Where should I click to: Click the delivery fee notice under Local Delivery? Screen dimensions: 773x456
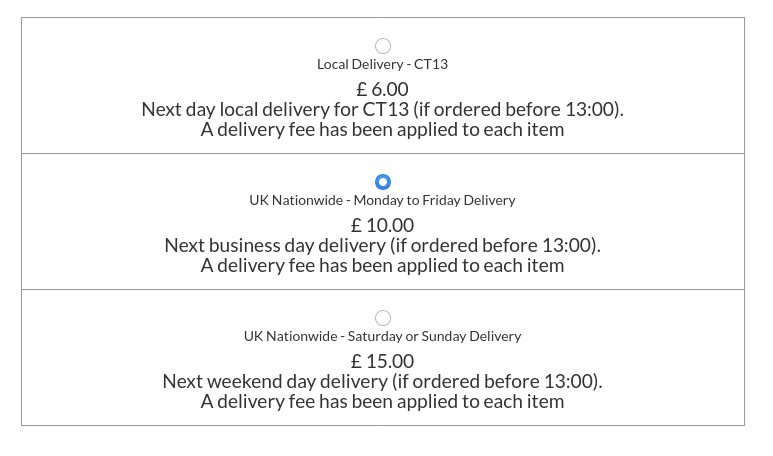pos(382,129)
